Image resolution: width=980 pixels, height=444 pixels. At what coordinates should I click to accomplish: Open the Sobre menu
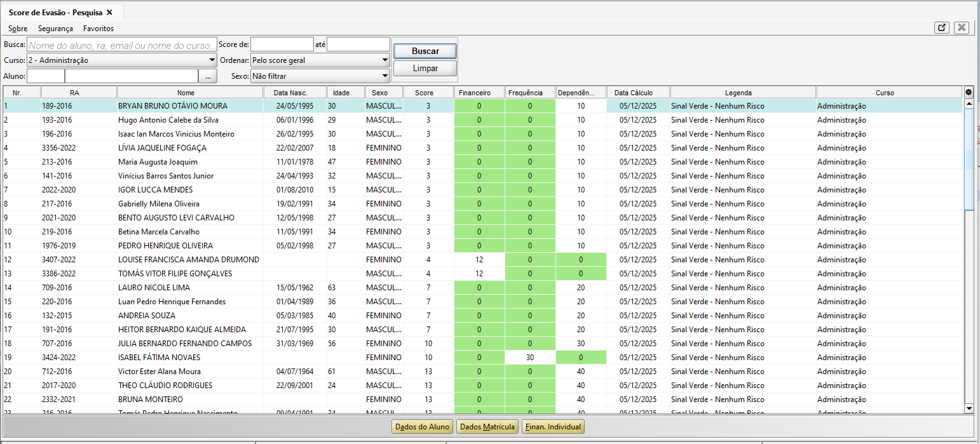[18, 29]
